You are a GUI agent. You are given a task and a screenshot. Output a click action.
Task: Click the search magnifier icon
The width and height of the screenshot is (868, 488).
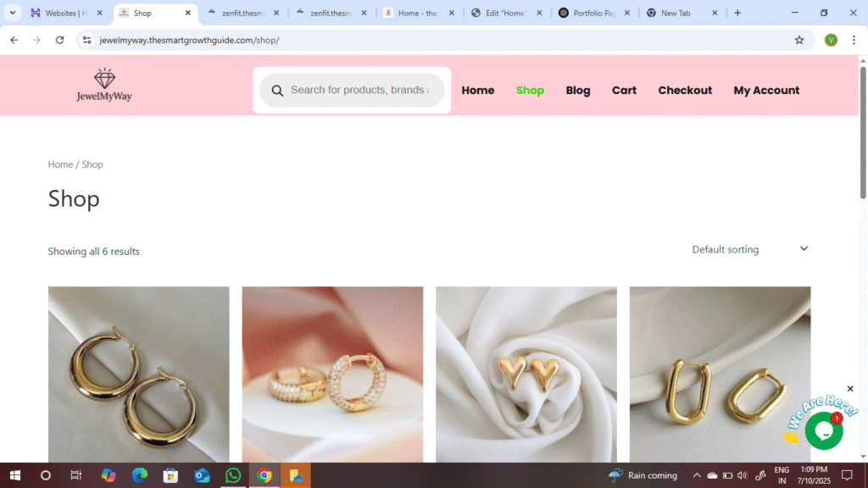(x=277, y=91)
